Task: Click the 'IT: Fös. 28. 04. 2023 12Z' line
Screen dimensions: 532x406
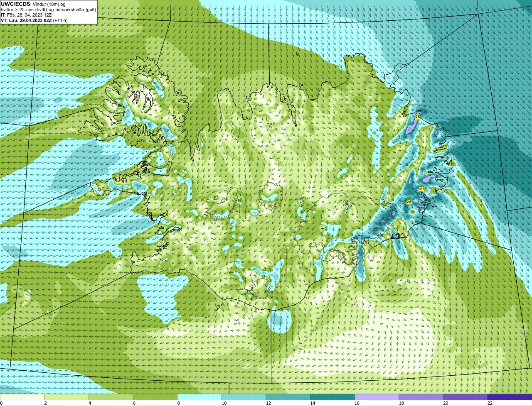Action: (26, 15)
